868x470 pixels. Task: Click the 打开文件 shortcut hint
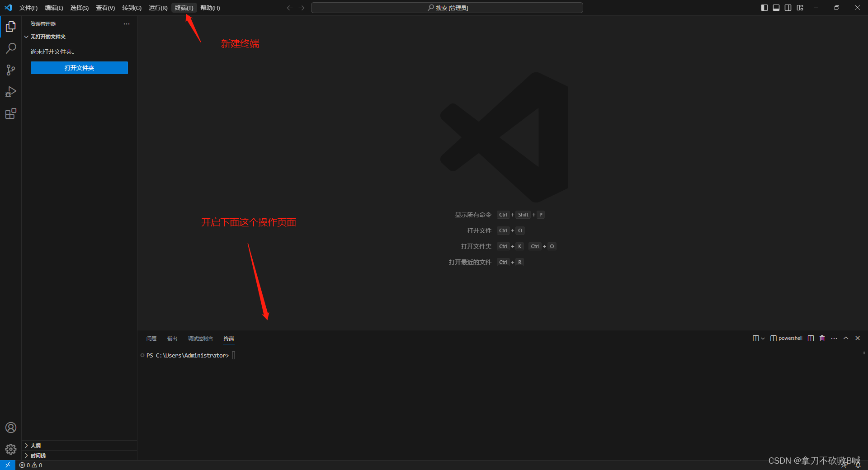(479, 230)
